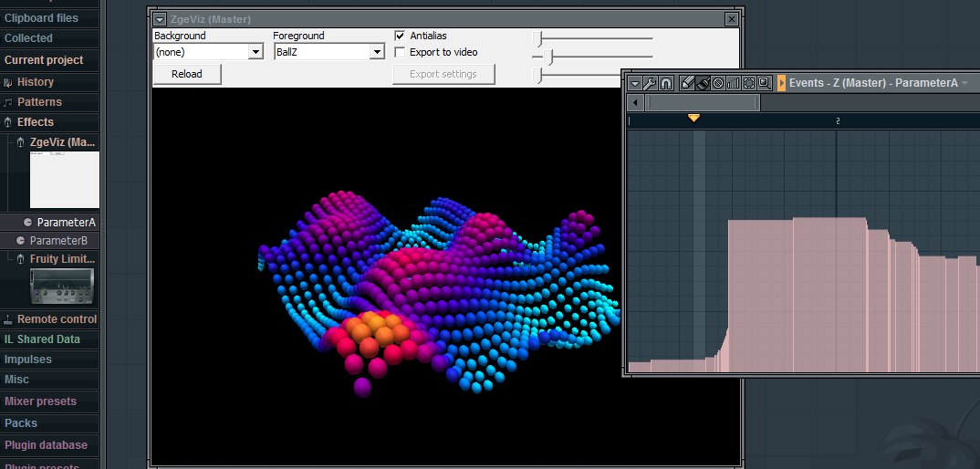Open the Events editor menu arrow
This screenshot has height=469, width=980.
(636, 83)
